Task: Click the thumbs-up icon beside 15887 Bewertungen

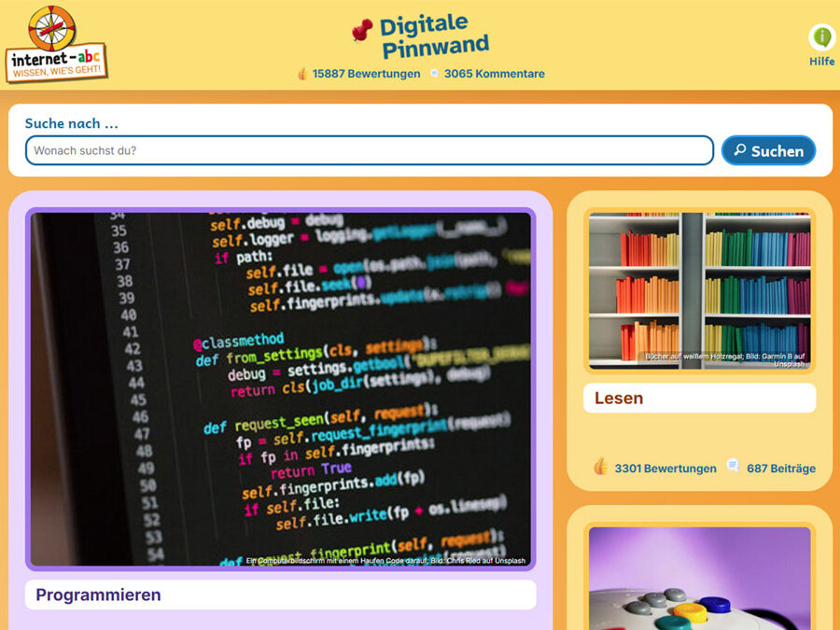Action: point(302,74)
